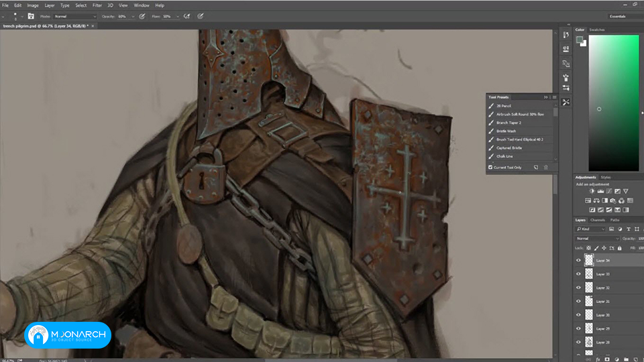Add a Photo Filter adjustment
644x362 pixels.
tap(613, 200)
